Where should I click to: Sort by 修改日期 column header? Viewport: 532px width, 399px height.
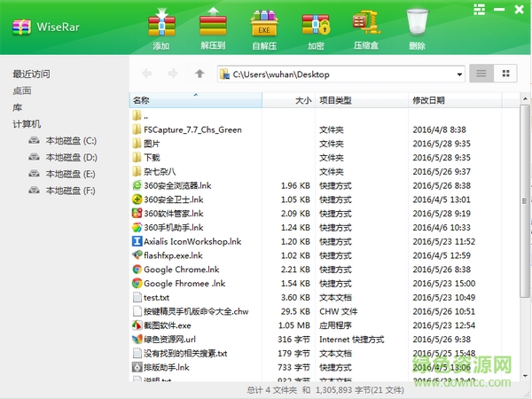click(429, 100)
